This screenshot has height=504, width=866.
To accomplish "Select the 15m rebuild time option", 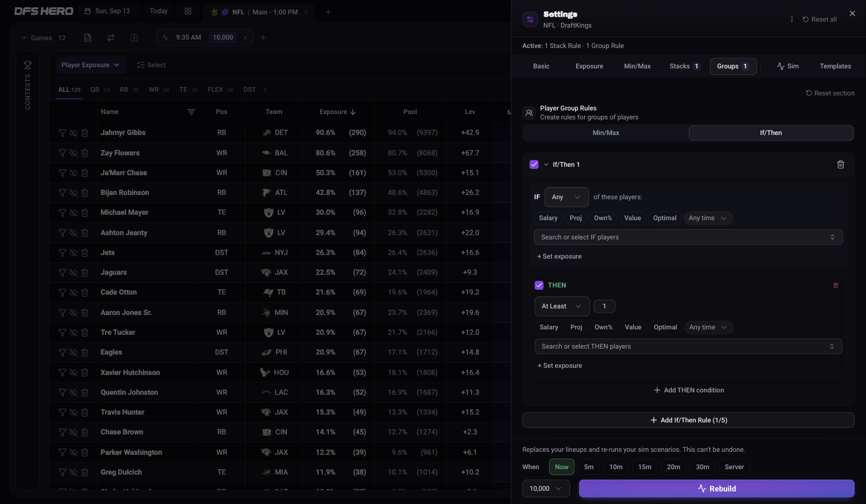I will tap(645, 467).
